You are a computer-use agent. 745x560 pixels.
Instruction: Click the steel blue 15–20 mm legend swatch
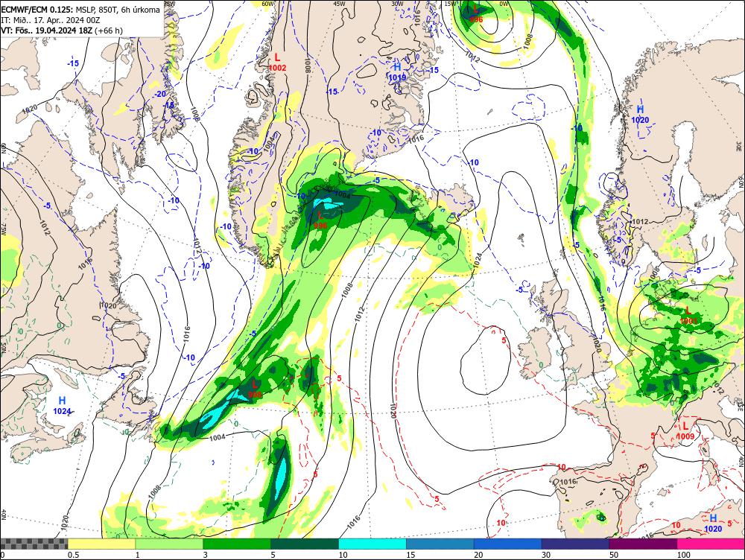[440, 544]
